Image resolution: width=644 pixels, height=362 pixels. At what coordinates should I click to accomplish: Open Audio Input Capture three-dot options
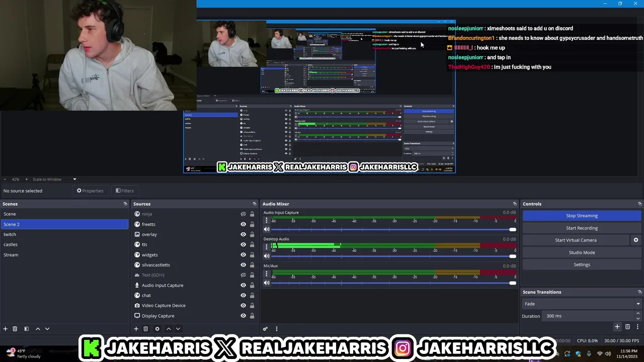[x=267, y=220]
